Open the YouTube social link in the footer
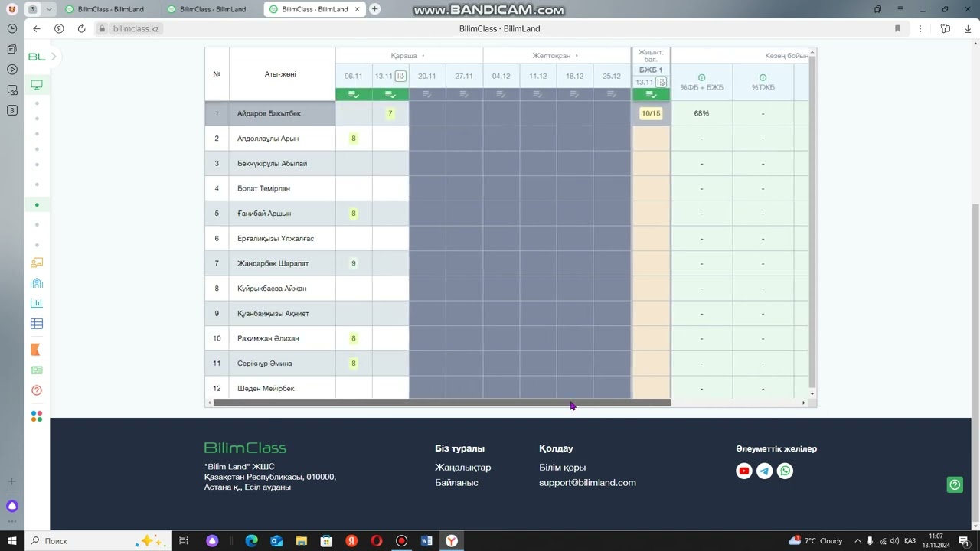980x551 pixels. [743, 471]
